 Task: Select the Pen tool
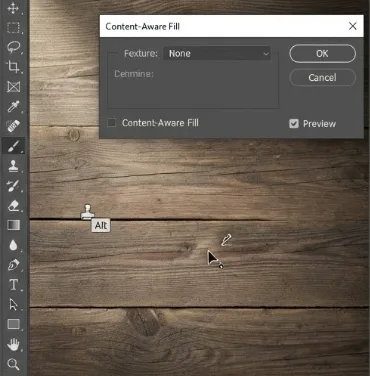(13, 265)
